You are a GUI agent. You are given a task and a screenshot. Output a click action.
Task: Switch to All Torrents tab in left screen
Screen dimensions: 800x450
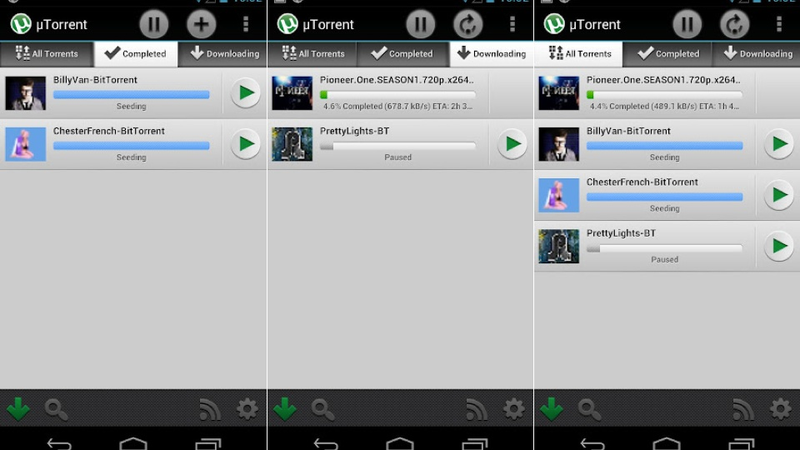47,54
